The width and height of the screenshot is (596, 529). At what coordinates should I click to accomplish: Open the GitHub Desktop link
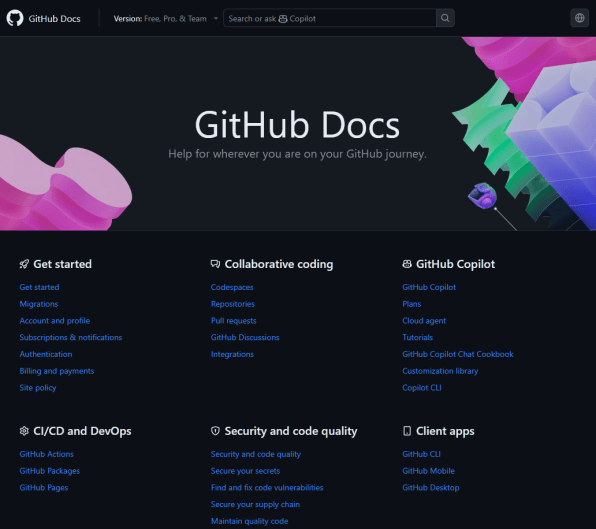tap(431, 488)
